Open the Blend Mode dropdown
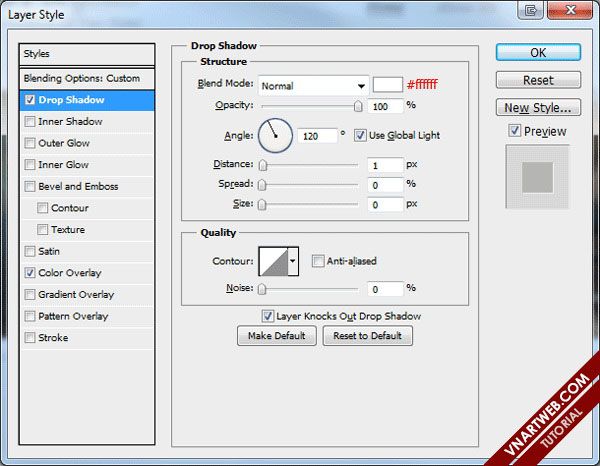The height and width of the screenshot is (466, 600). pyautogui.click(x=313, y=86)
